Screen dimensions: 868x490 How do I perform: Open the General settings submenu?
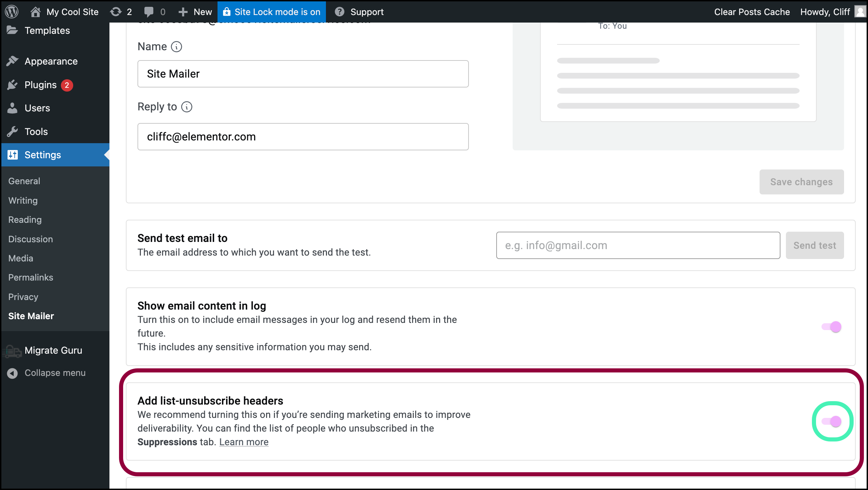[x=24, y=181]
